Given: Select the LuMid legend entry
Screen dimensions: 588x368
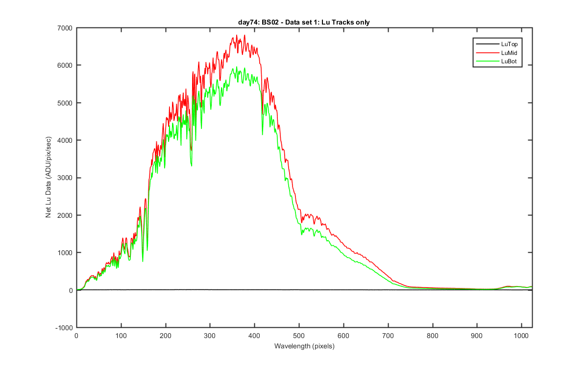Looking at the screenshot, I should pyautogui.click(x=497, y=53).
